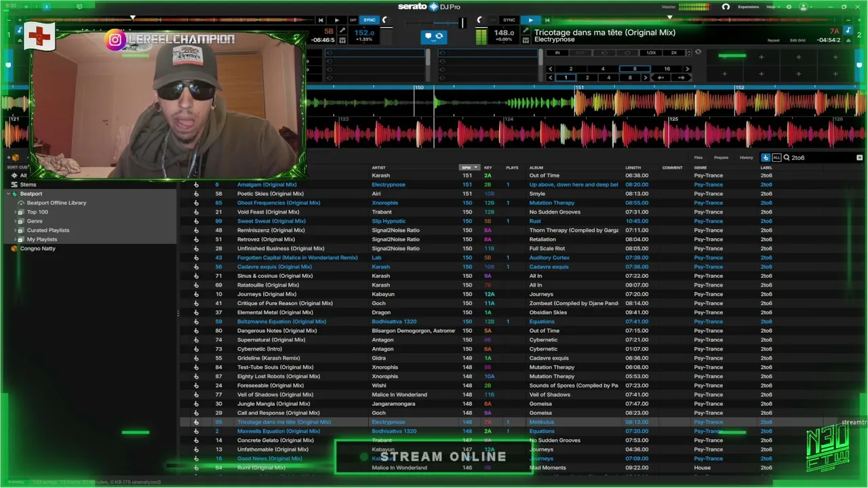Image resolution: width=868 pixels, height=488 pixels.
Task: Open the settings gear icon
Action: [789, 7]
